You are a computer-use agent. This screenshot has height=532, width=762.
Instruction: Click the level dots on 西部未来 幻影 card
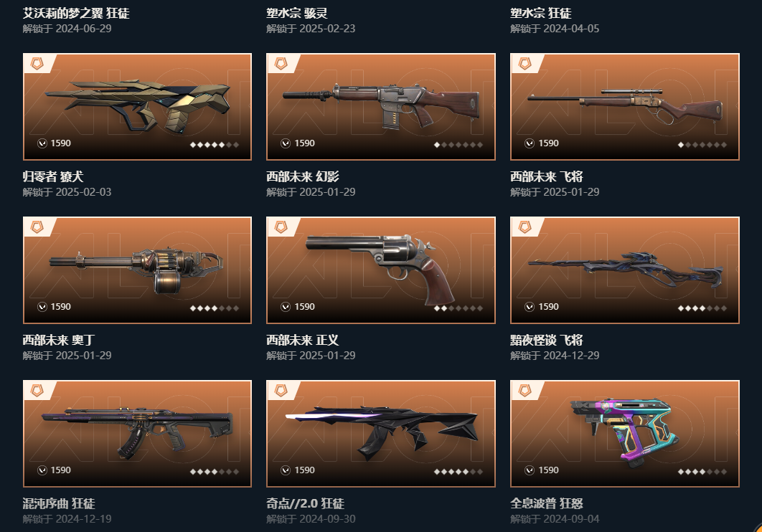(458, 145)
